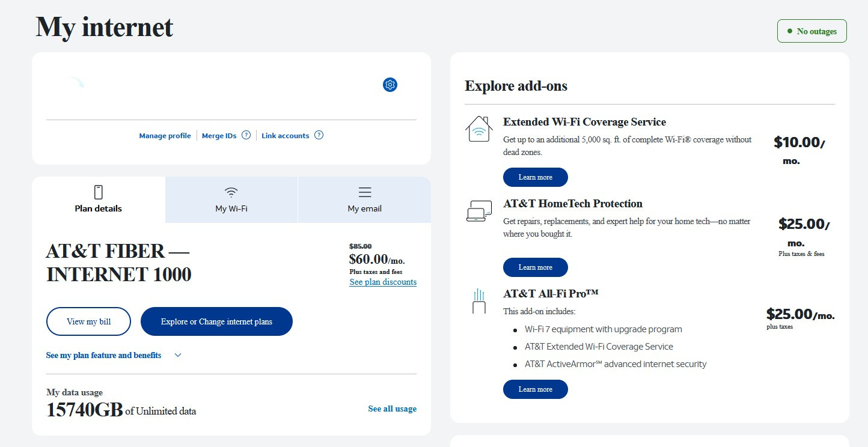
Task: Click the AT&T All-Fi Pro™ title
Action: tap(551, 294)
